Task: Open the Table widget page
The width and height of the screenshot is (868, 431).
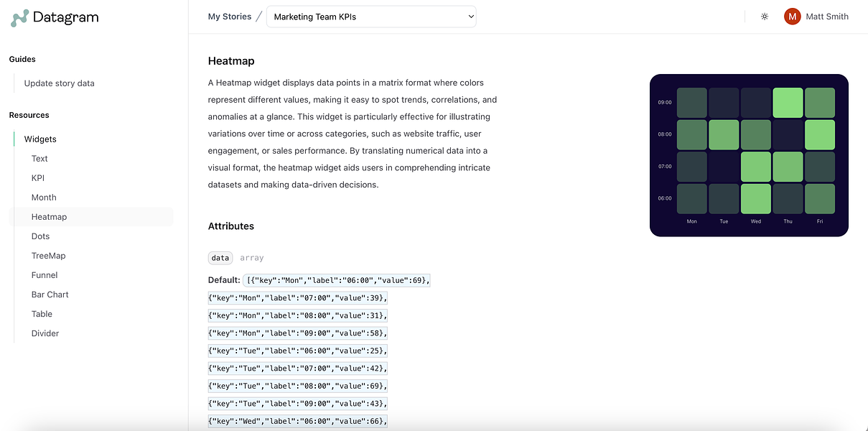Action: pos(42,314)
